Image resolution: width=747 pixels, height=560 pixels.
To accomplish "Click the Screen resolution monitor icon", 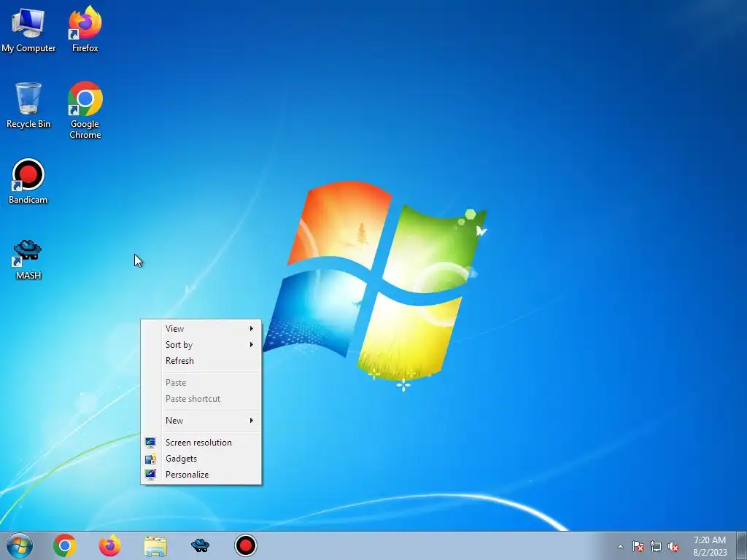I will tap(150, 443).
